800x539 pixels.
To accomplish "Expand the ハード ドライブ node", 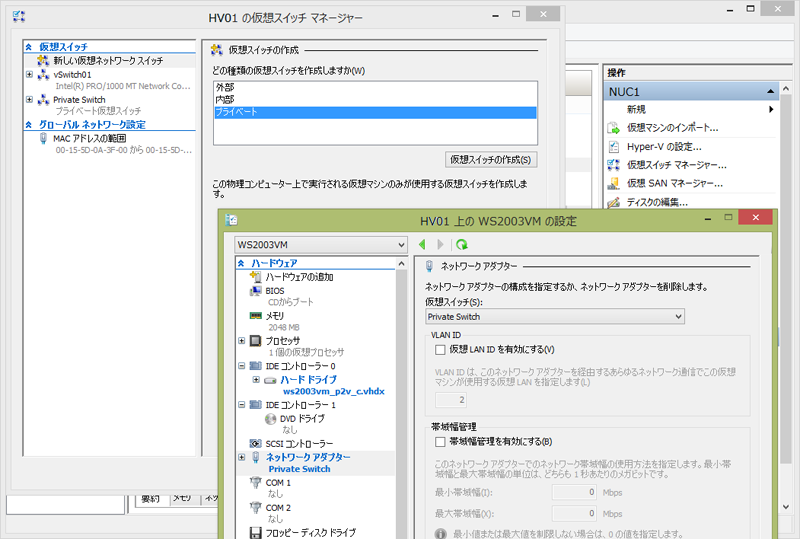I will click(256, 379).
